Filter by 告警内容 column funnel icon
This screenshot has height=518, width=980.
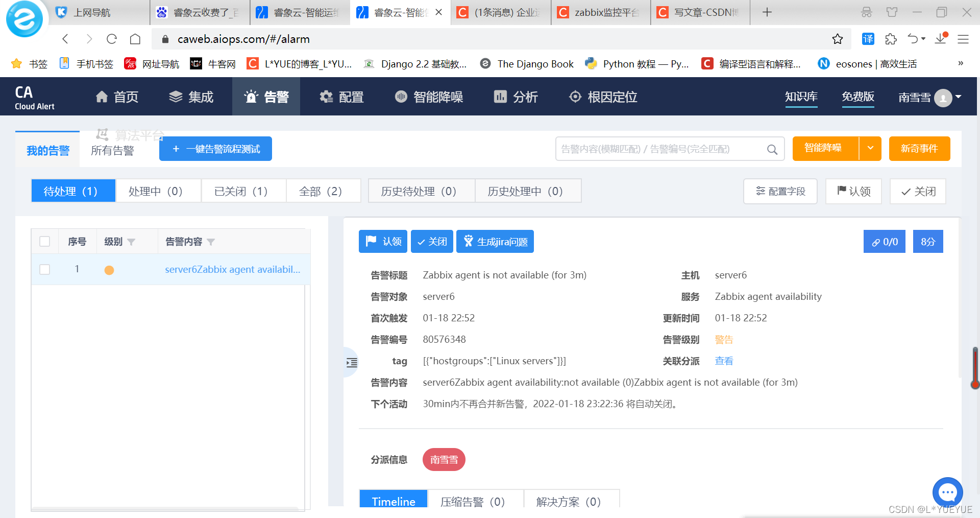[211, 242]
